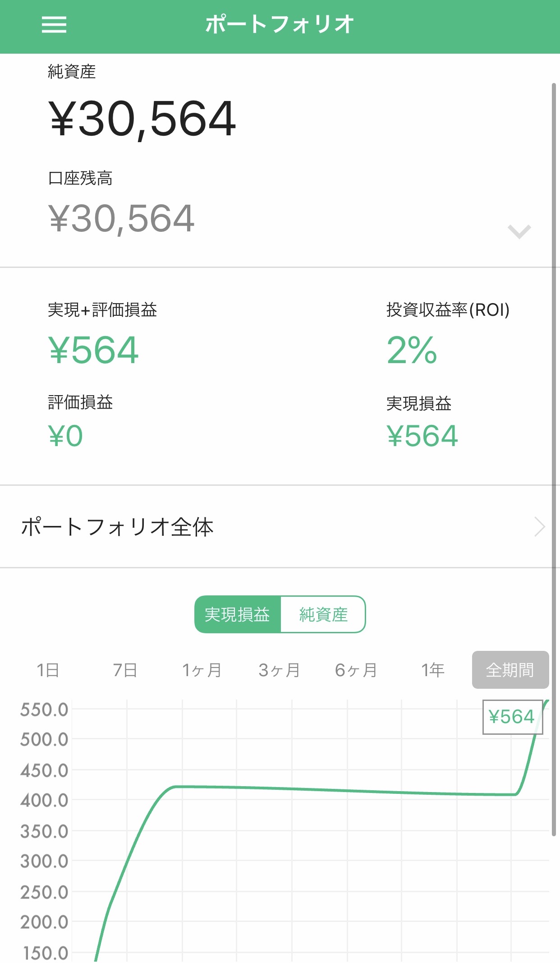Tap the ¥564 chart value label
The image size is (560, 963).
pos(512,717)
